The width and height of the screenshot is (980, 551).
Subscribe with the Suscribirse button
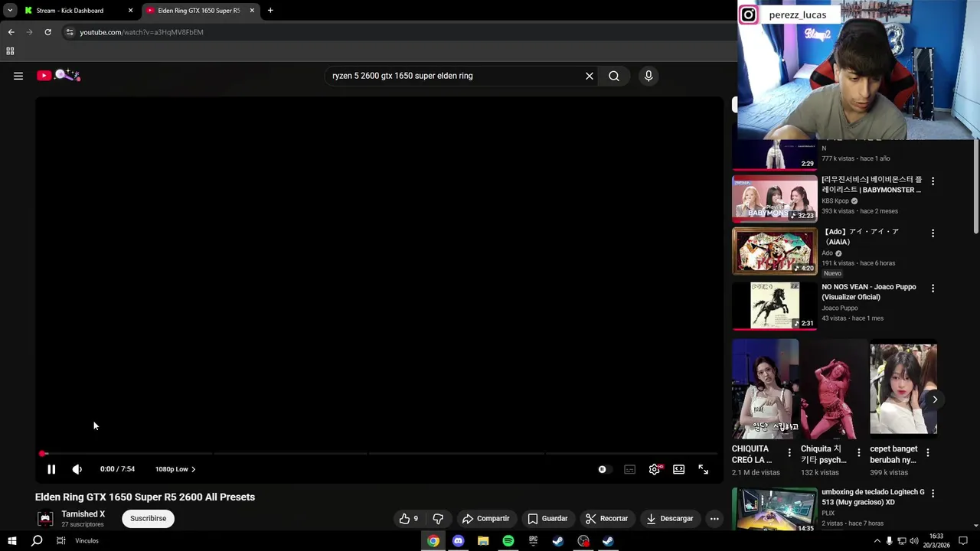pos(148,518)
